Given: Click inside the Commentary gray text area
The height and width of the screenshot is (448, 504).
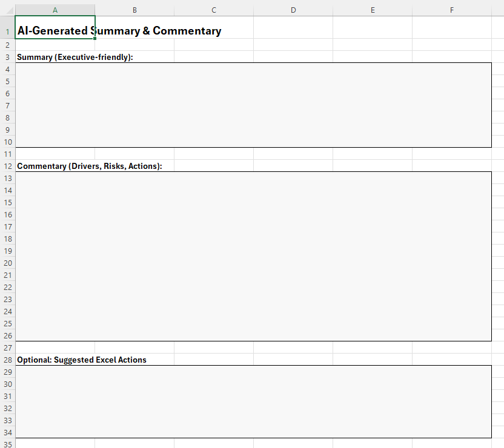Looking at the screenshot, I should (253, 256).
